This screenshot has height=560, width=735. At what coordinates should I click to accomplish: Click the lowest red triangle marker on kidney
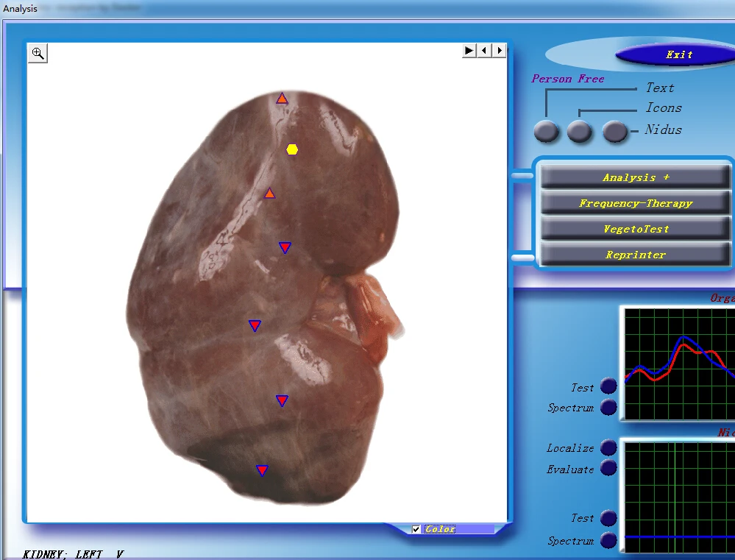pyautogui.click(x=262, y=470)
